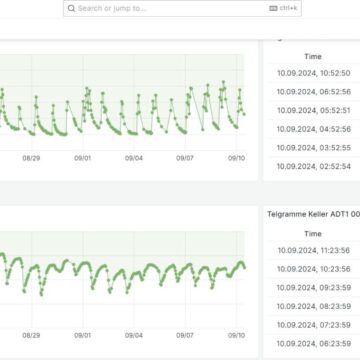Select row 10.09.2024, 07:23:59

point(313,325)
